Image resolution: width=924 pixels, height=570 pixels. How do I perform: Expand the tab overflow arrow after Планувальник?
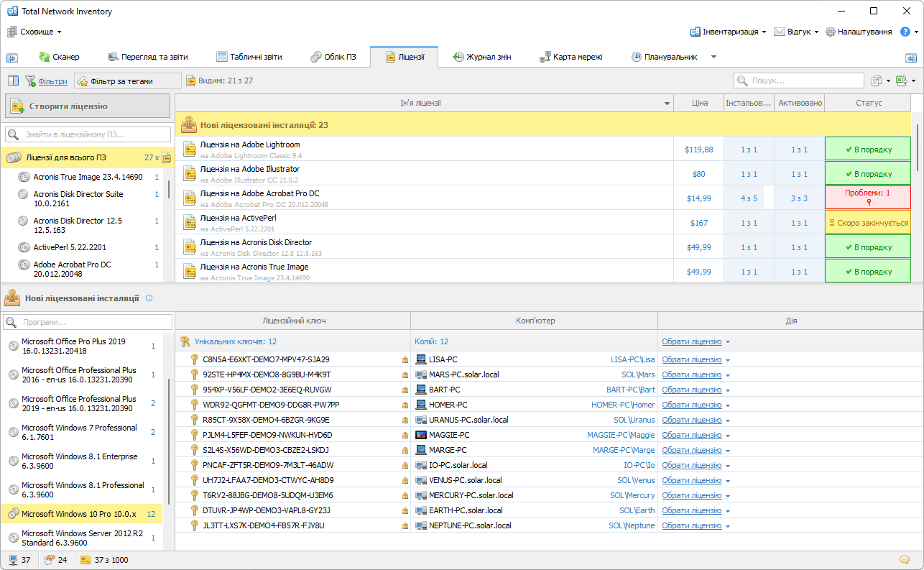click(713, 57)
